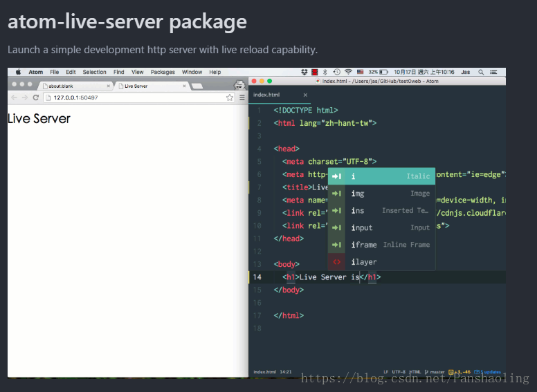Click the Jas user name in menu bar
Image resolution: width=537 pixels, height=392 pixels.
click(x=465, y=72)
